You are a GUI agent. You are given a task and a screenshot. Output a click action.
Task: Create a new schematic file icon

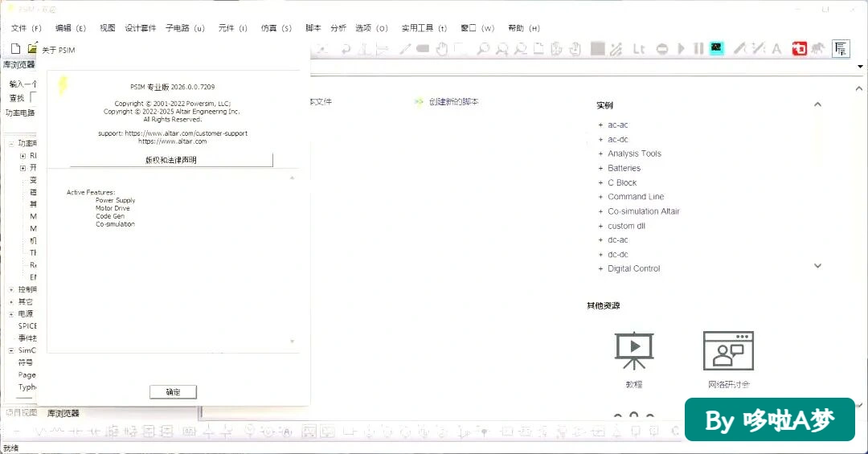15,49
